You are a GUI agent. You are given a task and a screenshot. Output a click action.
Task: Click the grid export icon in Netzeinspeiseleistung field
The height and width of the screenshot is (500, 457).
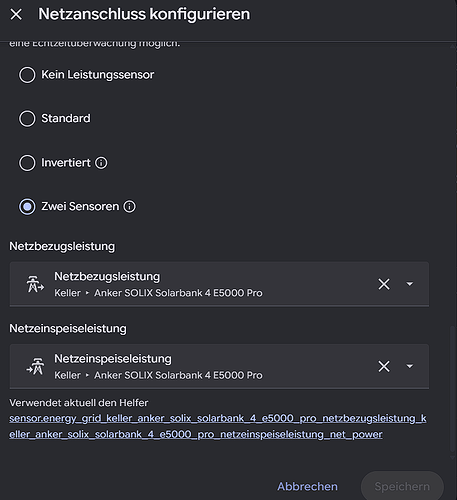tap(35, 366)
